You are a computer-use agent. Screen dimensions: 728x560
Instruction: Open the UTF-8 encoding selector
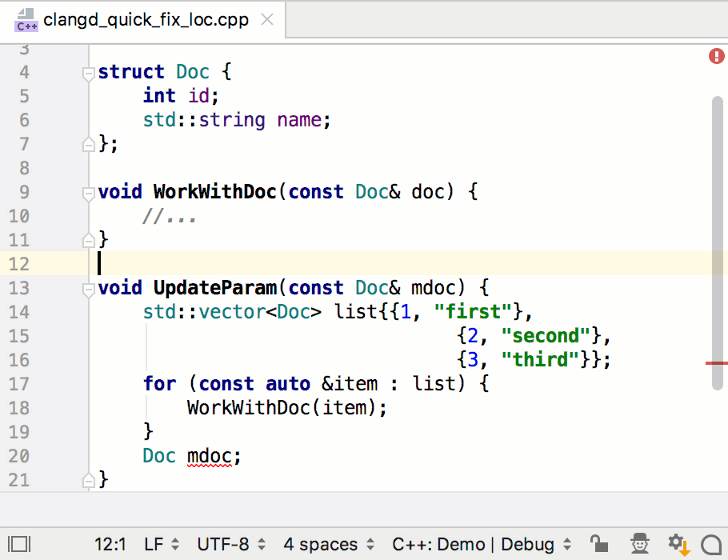point(224,543)
